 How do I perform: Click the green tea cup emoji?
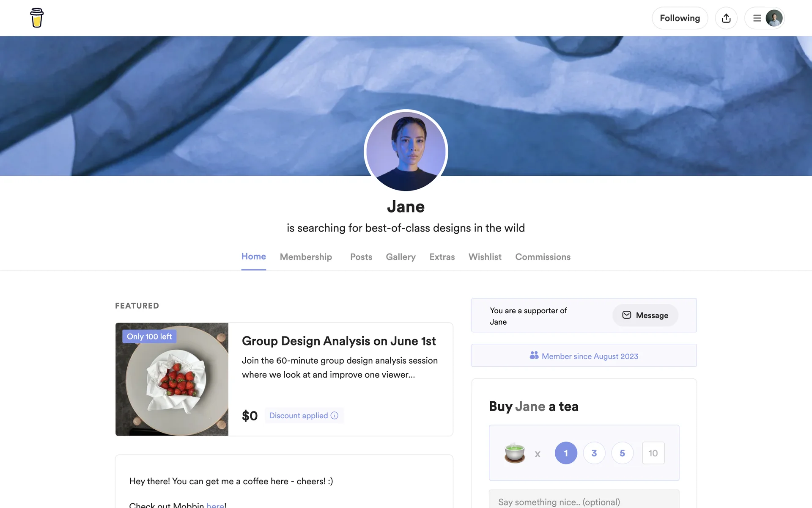[x=514, y=453]
